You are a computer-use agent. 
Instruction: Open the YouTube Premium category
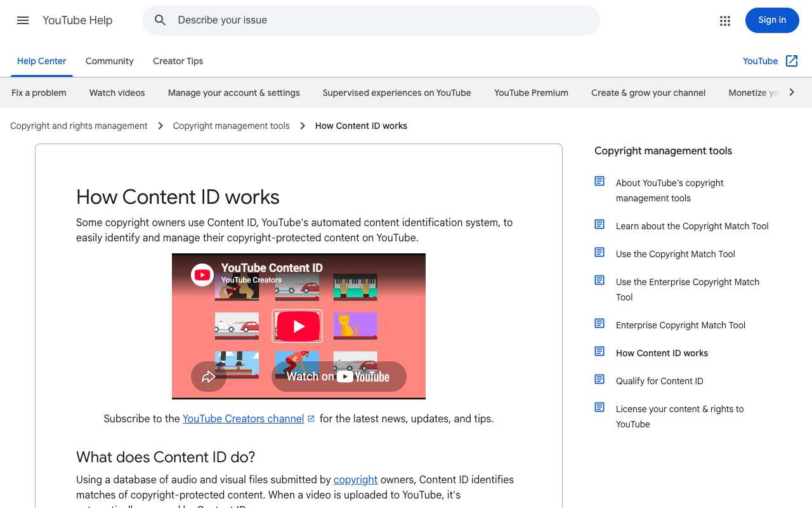pyautogui.click(x=532, y=93)
